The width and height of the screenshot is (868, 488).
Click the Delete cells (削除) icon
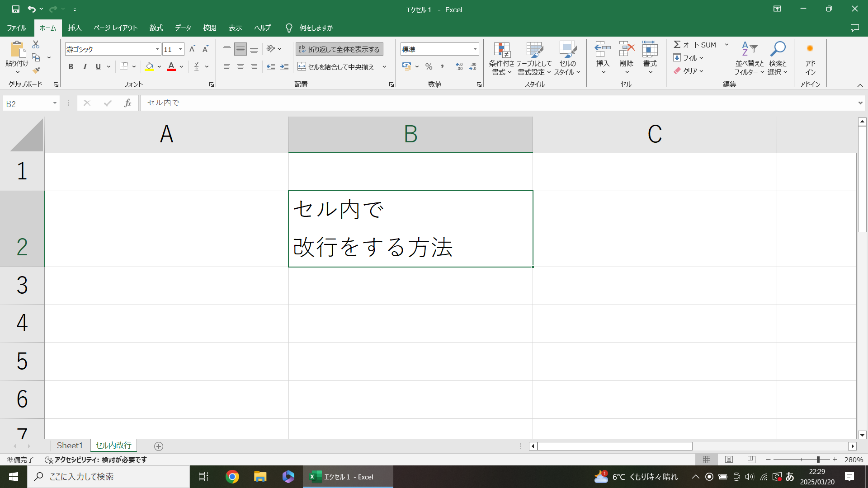(x=627, y=49)
